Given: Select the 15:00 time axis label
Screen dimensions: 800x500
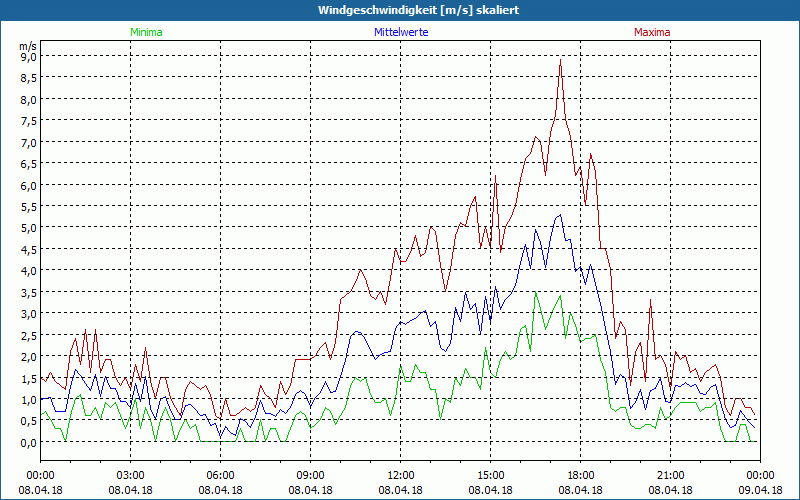Looking at the screenshot, I should (491, 475).
